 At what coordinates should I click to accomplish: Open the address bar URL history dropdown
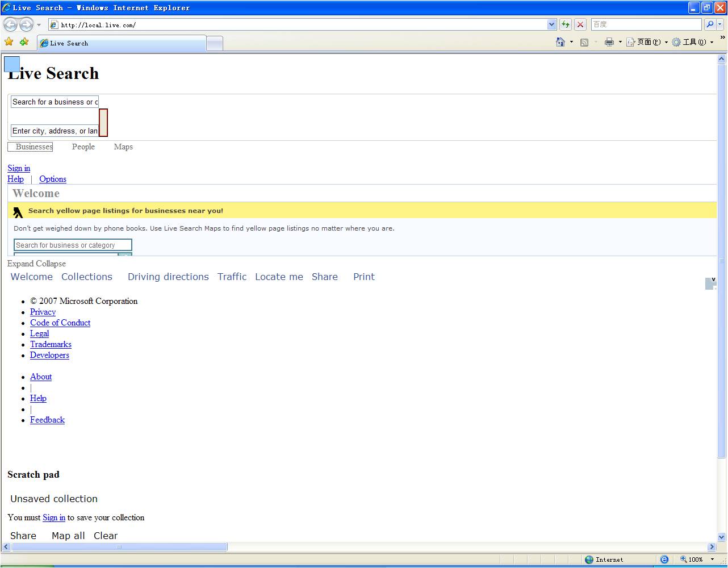coord(551,24)
